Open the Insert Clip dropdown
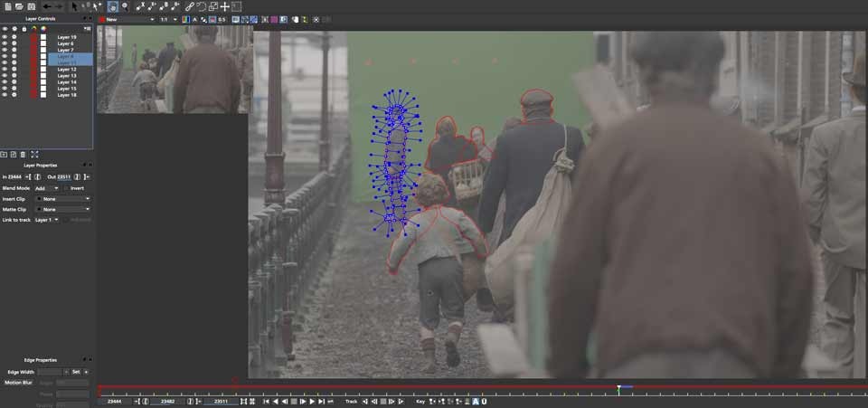The image size is (868, 408). (62, 199)
